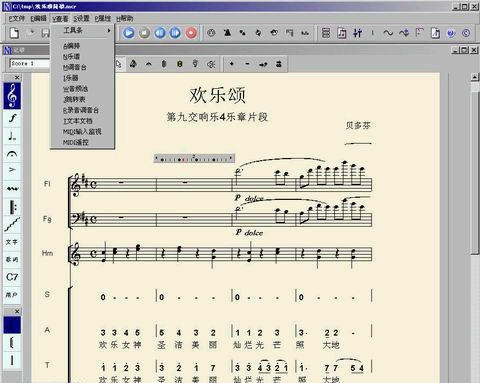This screenshot has width=480, height=383.
Task: Click the sine wave icon in toolbar
Action: coord(388,33)
